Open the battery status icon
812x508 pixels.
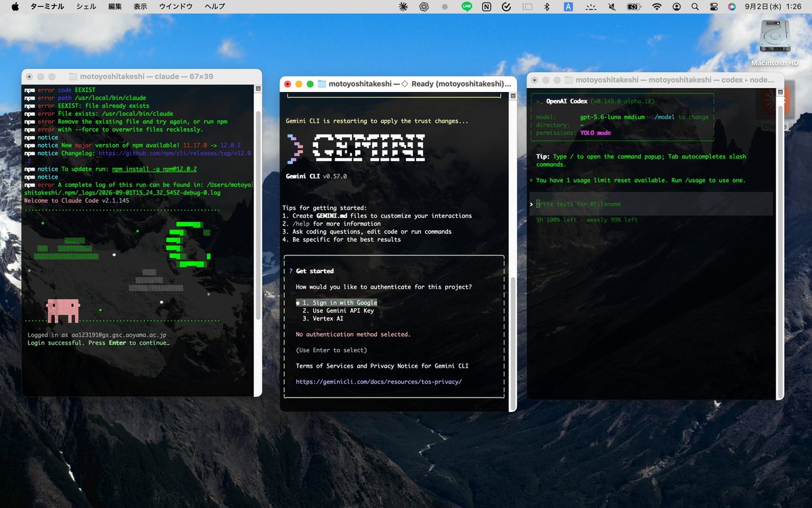(x=634, y=6)
